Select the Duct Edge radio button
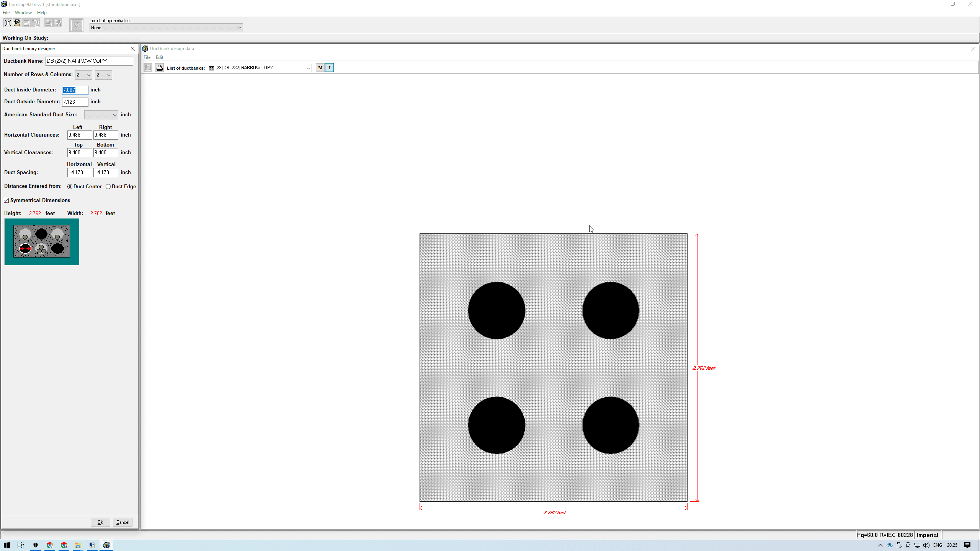The height and width of the screenshot is (551, 980). (x=108, y=187)
